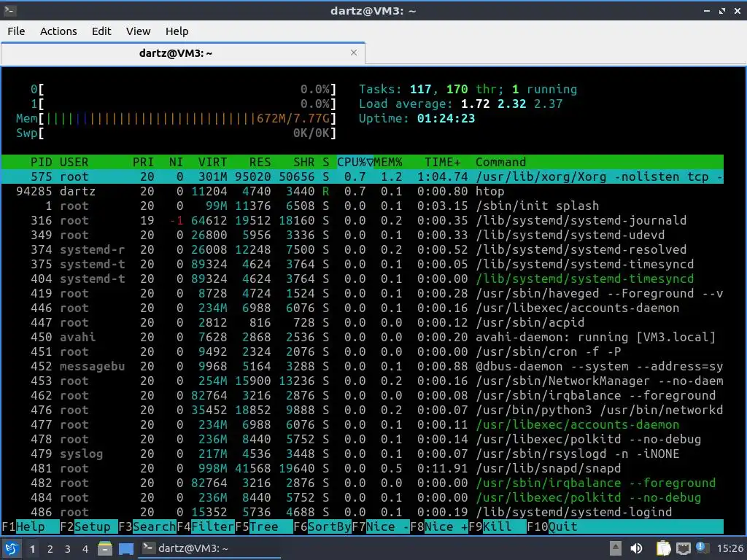Click the dartz@VM3 taskbar window button
747x560 pixels.
[209, 548]
